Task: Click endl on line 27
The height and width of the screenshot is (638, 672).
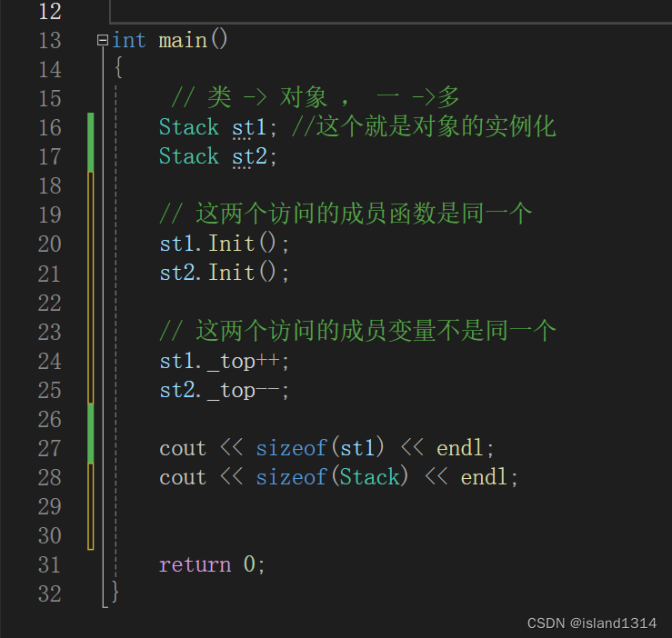Action: coord(460,449)
